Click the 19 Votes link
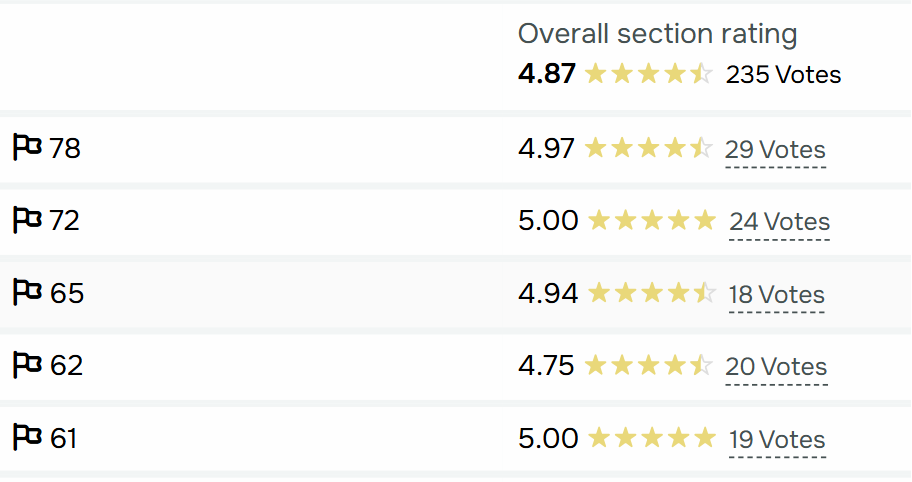The height and width of the screenshot is (482, 912). (x=776, y=440)
